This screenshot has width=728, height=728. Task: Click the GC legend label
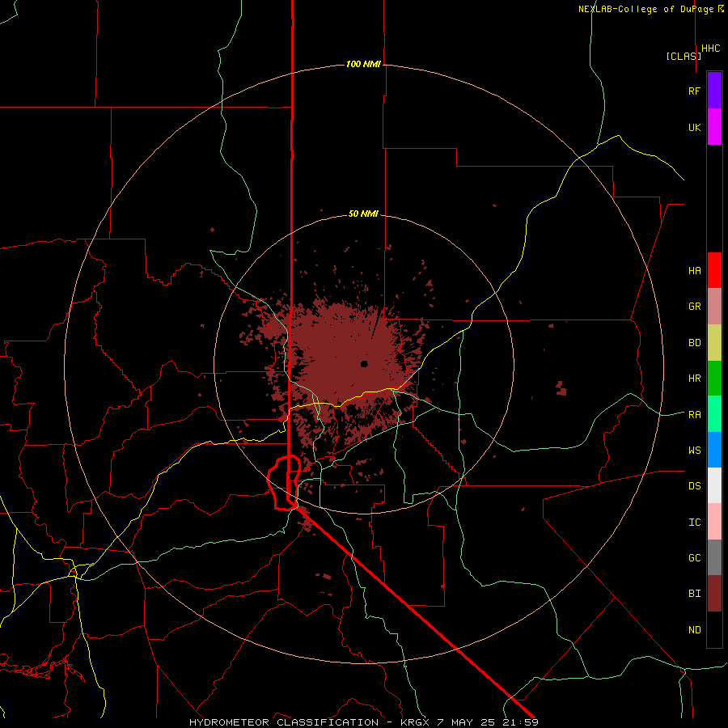click(694, 557)
